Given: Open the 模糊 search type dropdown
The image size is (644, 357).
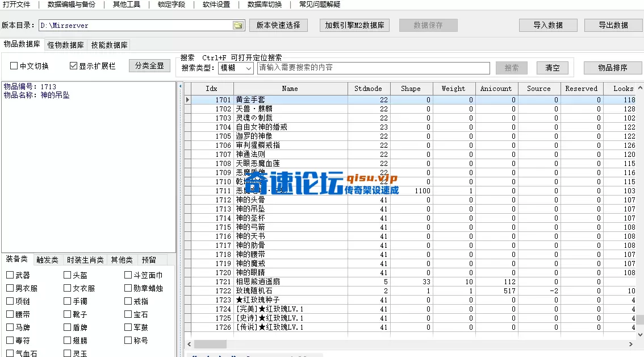Looking at the screenshot, I should click(x=235, y=68).
